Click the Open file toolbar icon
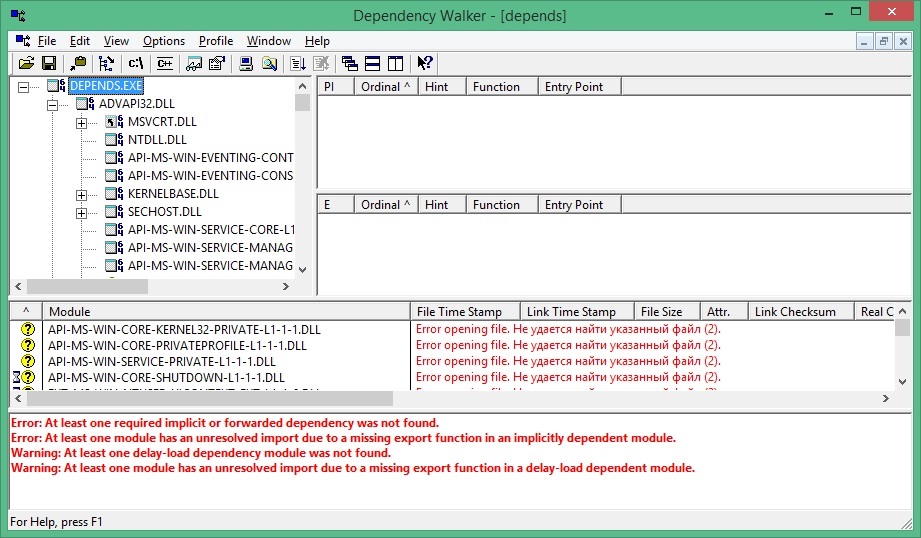 pos(26,63)
